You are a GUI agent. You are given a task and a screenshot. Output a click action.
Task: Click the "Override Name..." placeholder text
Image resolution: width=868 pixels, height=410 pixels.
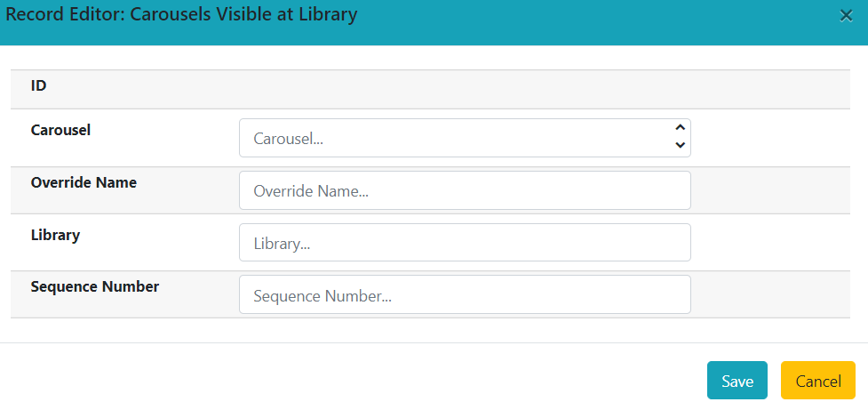pyautogui.click(x=310, y=191)
